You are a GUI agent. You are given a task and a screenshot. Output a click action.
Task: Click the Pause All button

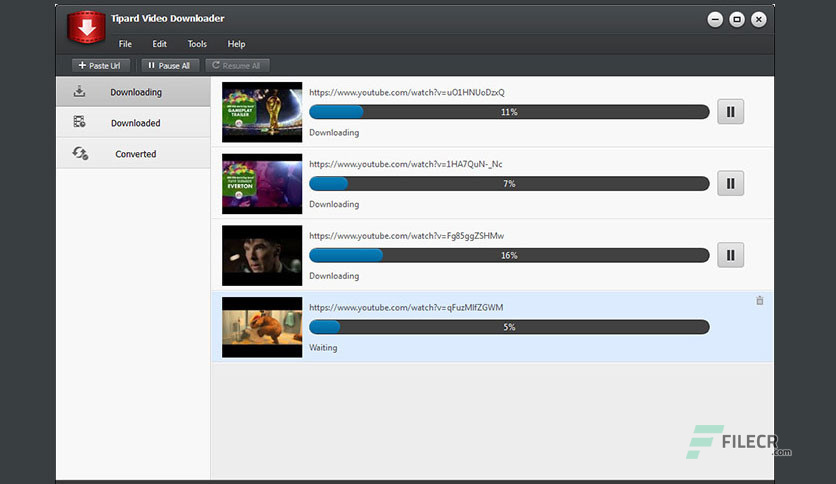pyautogui.click(x=170, y=66)
